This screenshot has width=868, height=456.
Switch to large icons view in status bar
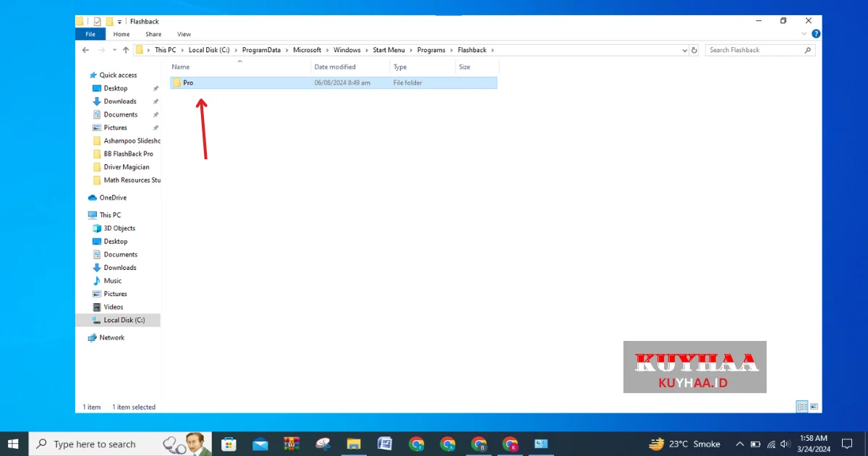(x=814, y=407)
